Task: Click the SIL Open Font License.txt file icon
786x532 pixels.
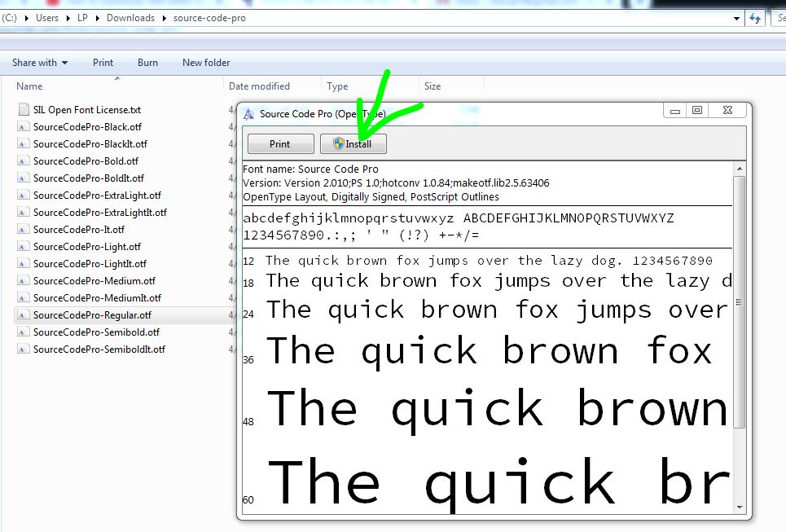Action: click(x=24, y=109)
